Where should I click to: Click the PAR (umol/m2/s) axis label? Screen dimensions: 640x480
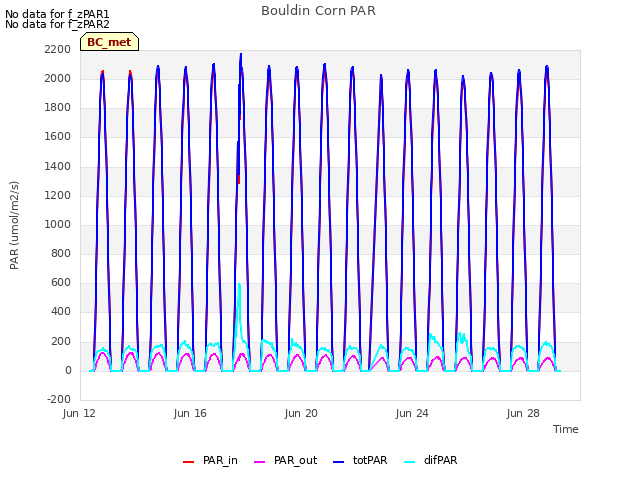[14, 225]
